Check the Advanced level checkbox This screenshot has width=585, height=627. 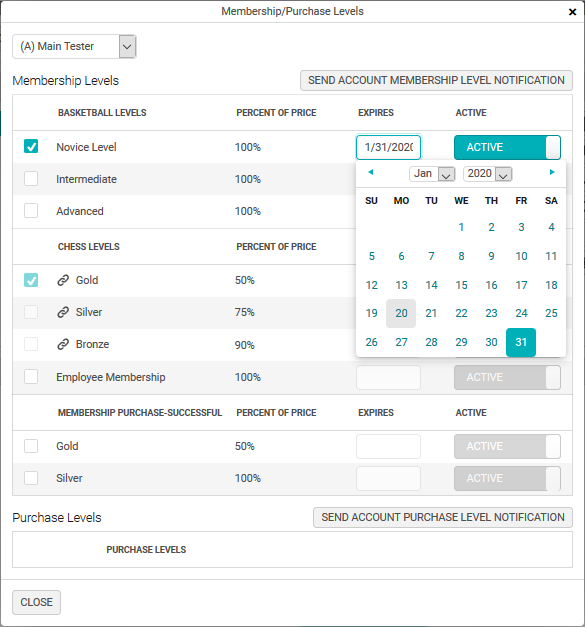tap(31, 210)
